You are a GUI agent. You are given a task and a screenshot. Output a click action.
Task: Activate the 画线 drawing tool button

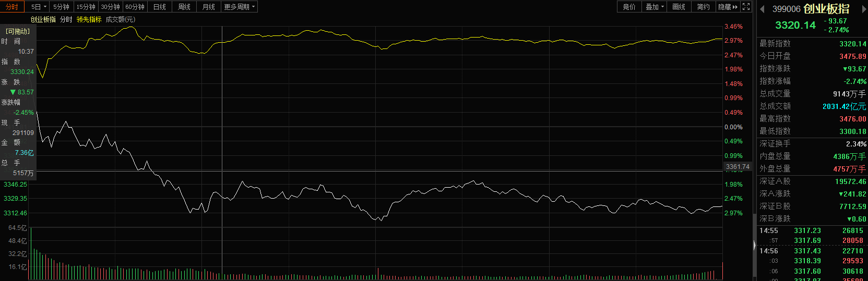(x=679, y=7)
